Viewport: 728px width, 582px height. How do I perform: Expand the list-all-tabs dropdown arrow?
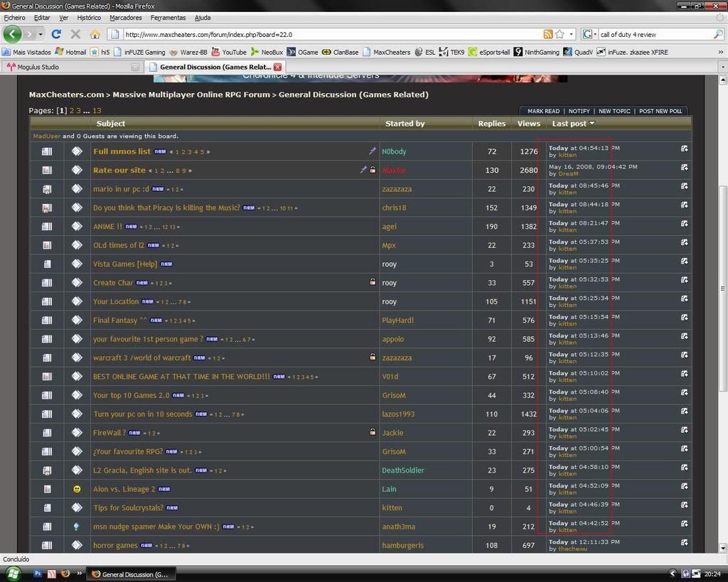pos(722,67)
